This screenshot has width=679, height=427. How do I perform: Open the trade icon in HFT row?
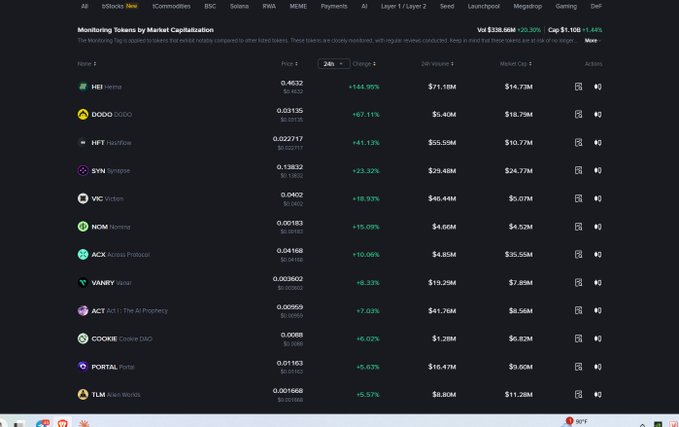(598, 142)
